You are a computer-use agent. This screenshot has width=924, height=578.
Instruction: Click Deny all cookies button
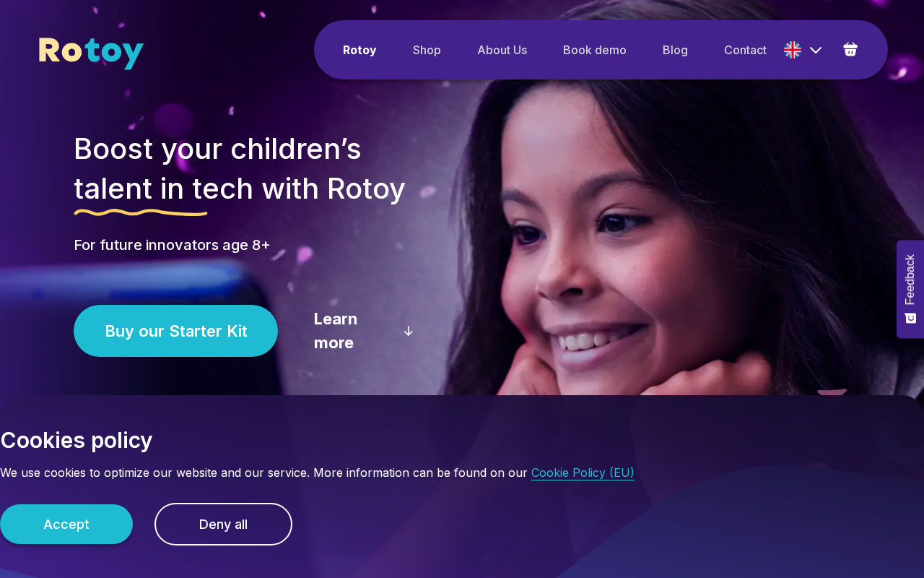click(223, 525)
